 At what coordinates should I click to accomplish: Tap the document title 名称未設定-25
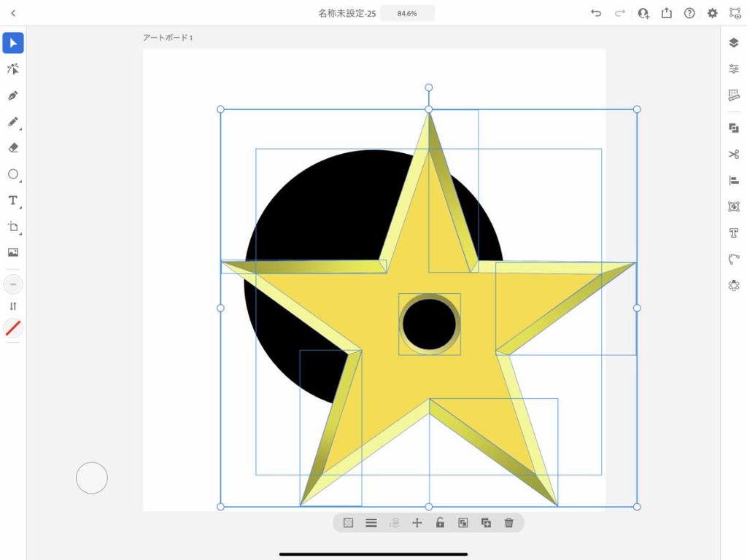coord(347,13)
